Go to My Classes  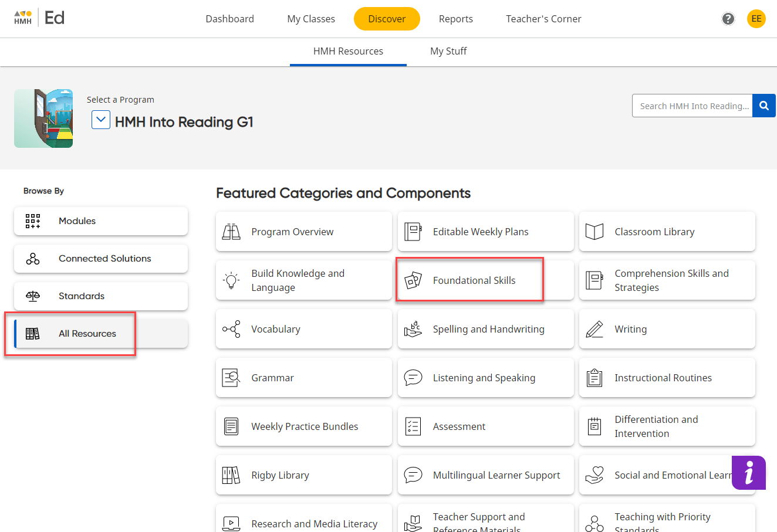pos(311,19)
